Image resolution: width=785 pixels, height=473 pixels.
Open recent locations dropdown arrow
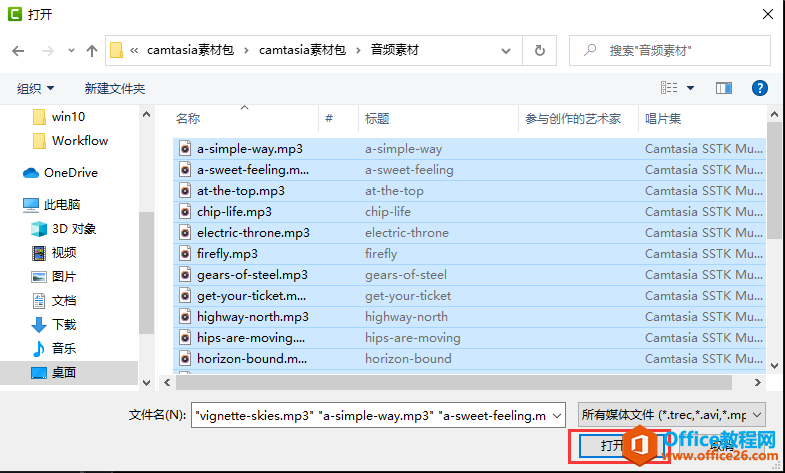coord(71,51)
